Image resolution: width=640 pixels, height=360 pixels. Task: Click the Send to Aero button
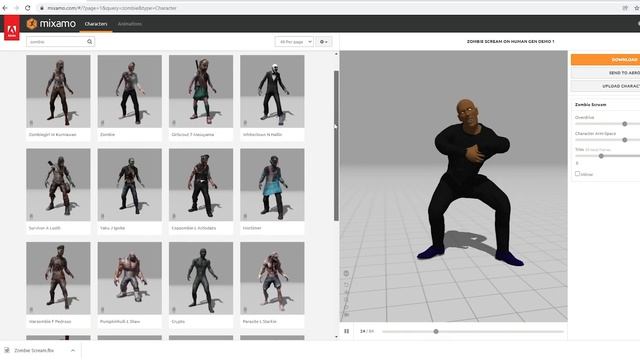point(605,73)
